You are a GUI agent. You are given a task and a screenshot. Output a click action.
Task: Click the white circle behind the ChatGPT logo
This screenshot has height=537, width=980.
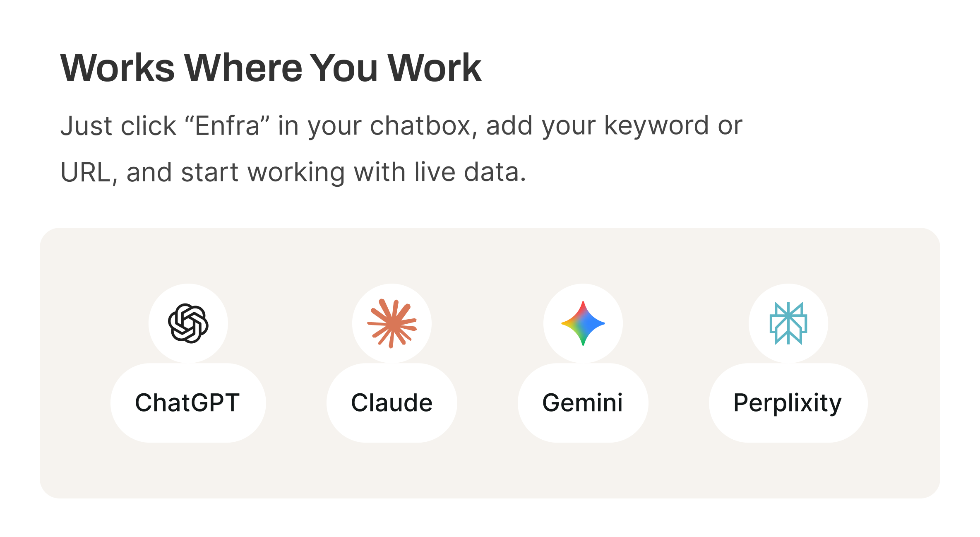[x=188, y=323]
